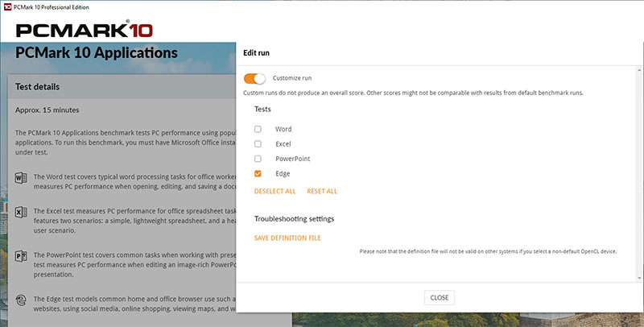Image resolution: width=644 pixels, height=327 pixels.
Task: Click the Word icon in Test details
Action: 21,178
